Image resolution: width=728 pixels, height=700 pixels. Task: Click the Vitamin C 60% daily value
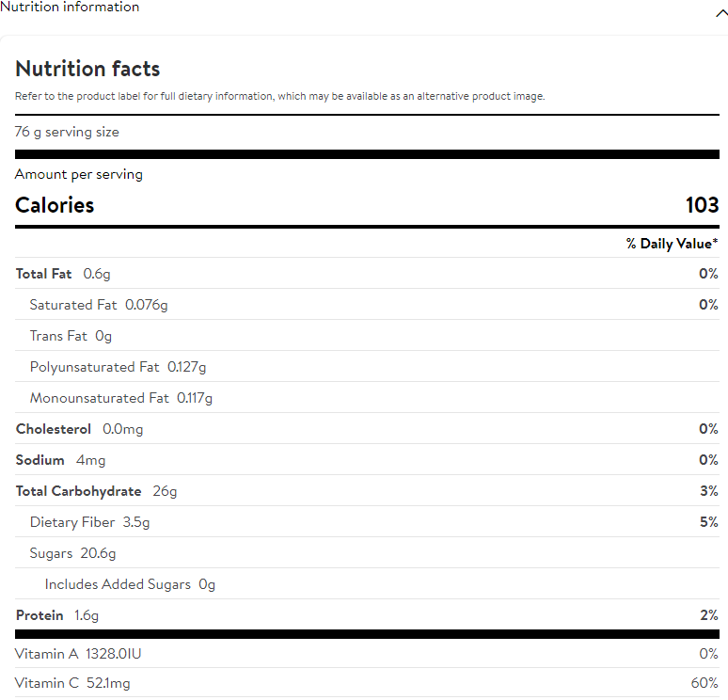click(x=704, y=684)
